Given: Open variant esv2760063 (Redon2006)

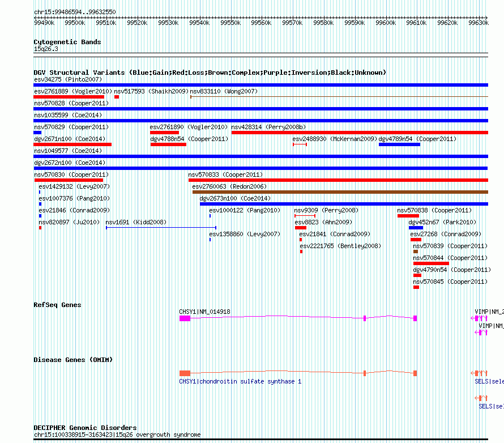Looking at the screenshot, I should tap(229, 186).
